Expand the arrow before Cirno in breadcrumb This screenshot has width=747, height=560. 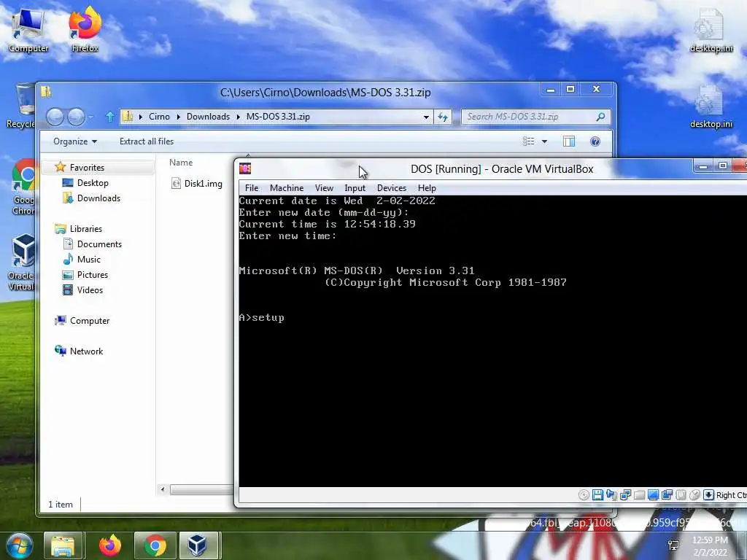coord(141,117)
